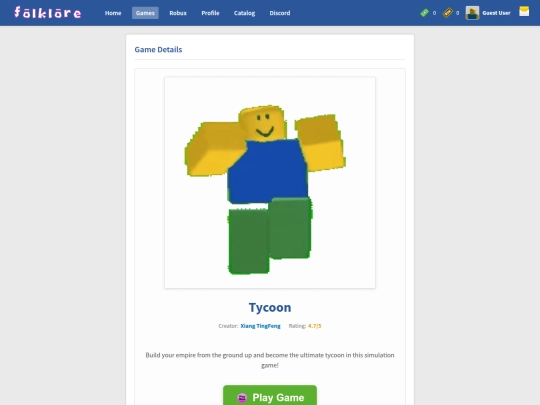Open the Catalog nav link
The height and width of the screenshot is (405, 540).
pos(244,13)
